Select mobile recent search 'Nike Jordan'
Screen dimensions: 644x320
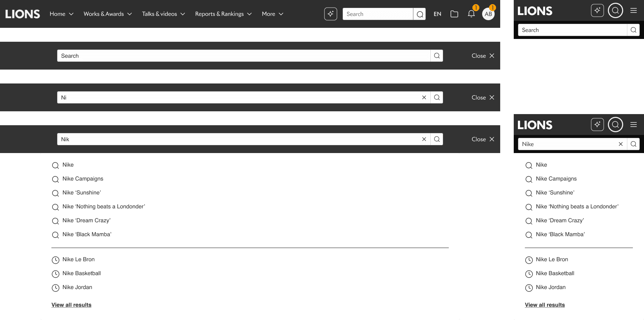pos(545,287)
